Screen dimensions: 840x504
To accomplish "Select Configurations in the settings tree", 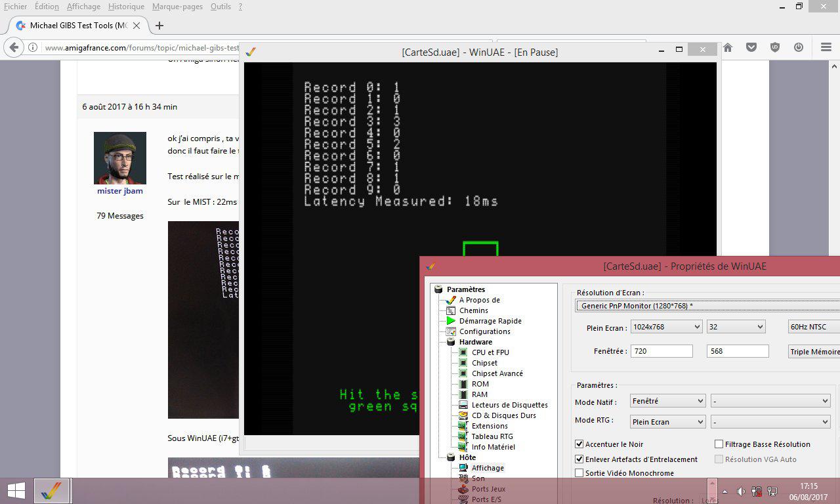I will [485, 331].
